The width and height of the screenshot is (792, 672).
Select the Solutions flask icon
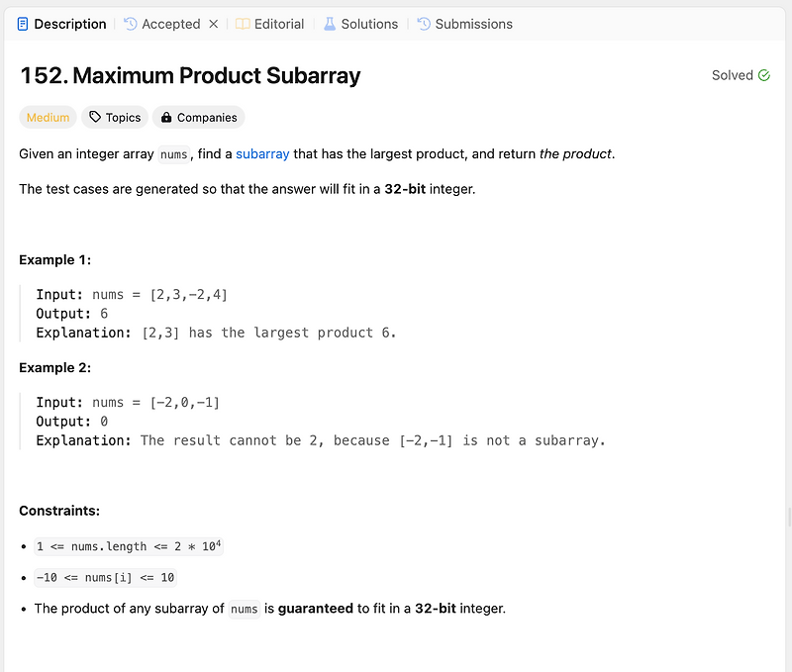(330, 24)
